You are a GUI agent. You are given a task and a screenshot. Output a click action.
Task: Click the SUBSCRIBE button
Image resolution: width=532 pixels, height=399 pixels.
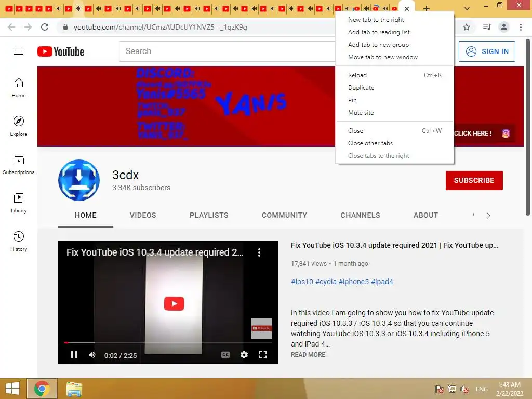(x=474, y=180)
